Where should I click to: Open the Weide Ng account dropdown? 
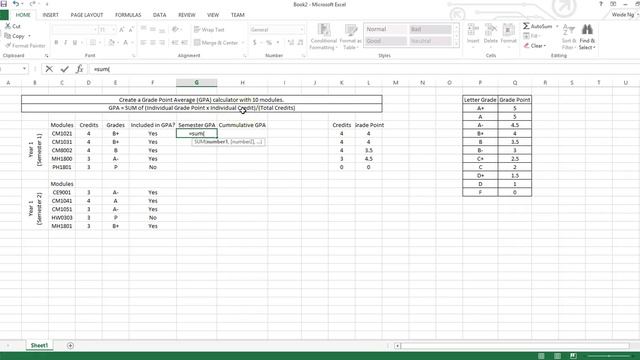[625, 15]
